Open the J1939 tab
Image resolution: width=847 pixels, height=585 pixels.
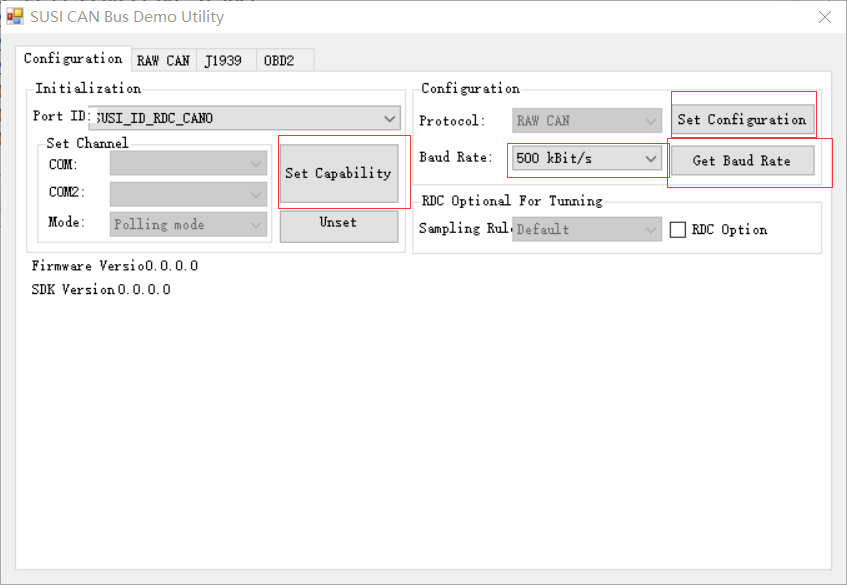[x=226, y=60]
